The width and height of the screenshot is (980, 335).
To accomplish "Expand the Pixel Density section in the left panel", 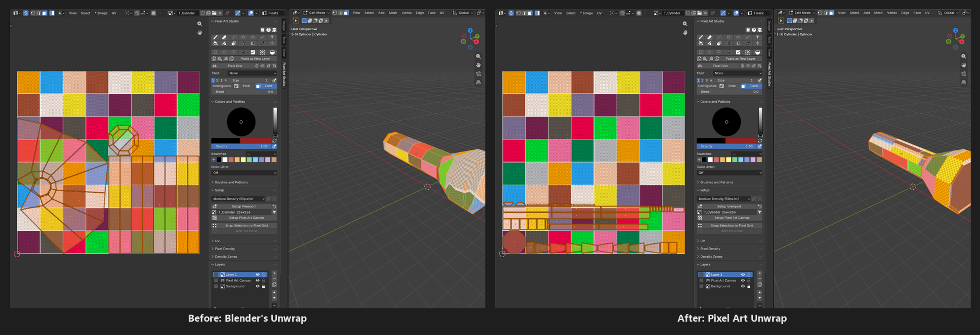I will [225, 248].
